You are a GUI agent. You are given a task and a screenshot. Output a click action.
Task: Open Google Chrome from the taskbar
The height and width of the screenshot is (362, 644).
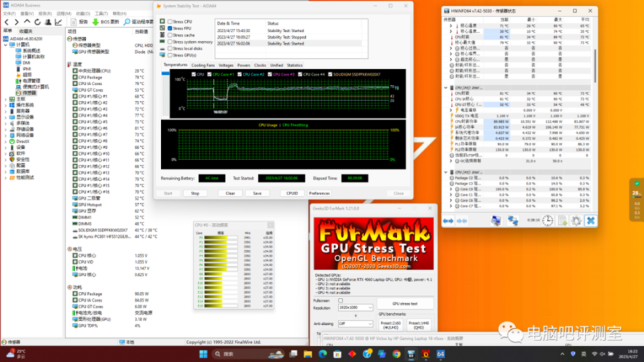coord(396,354)
